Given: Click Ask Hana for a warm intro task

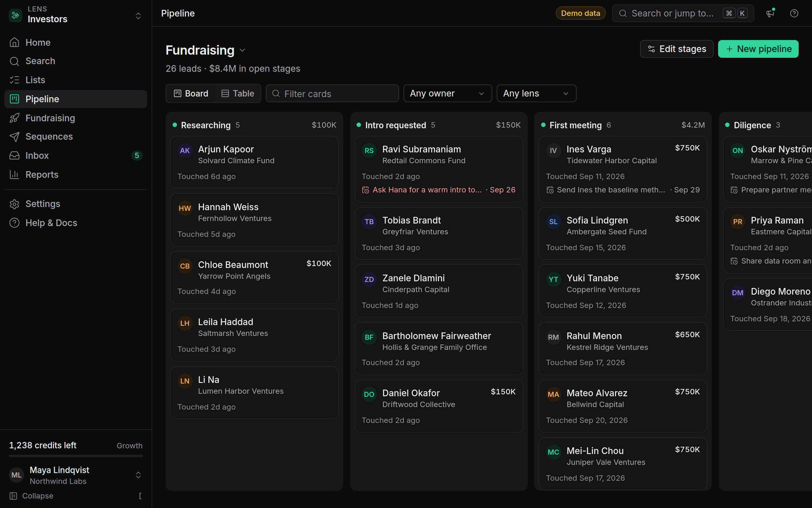Looking at the screenshot, I should pyautogui.click(x=439, y=190).
